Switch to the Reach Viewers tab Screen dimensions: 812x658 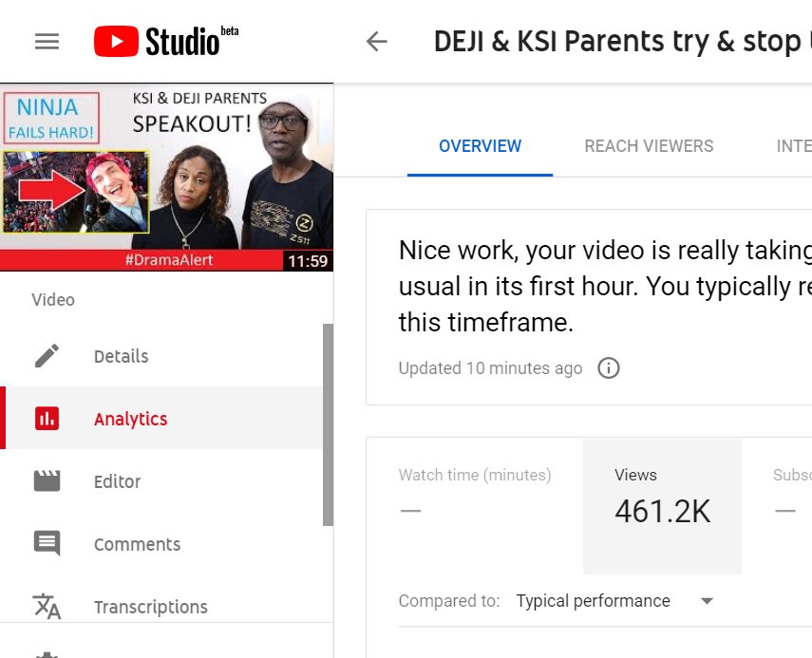click(649, 146)
